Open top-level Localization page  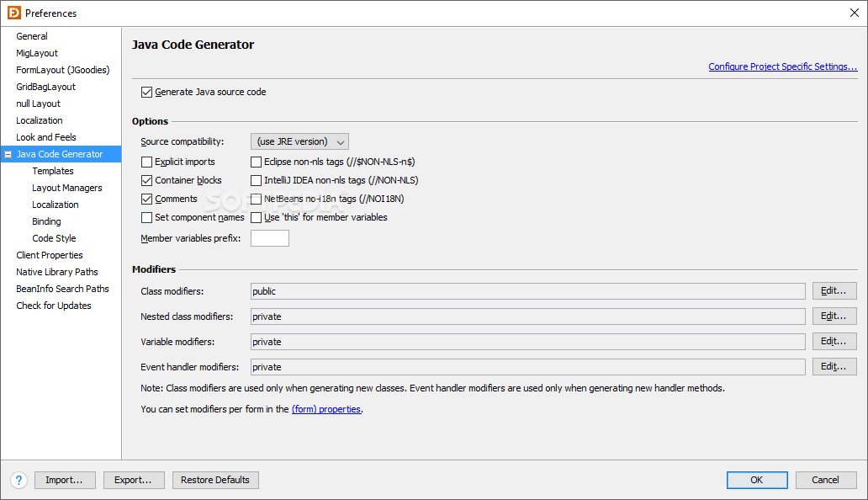(x=40, y=120)
